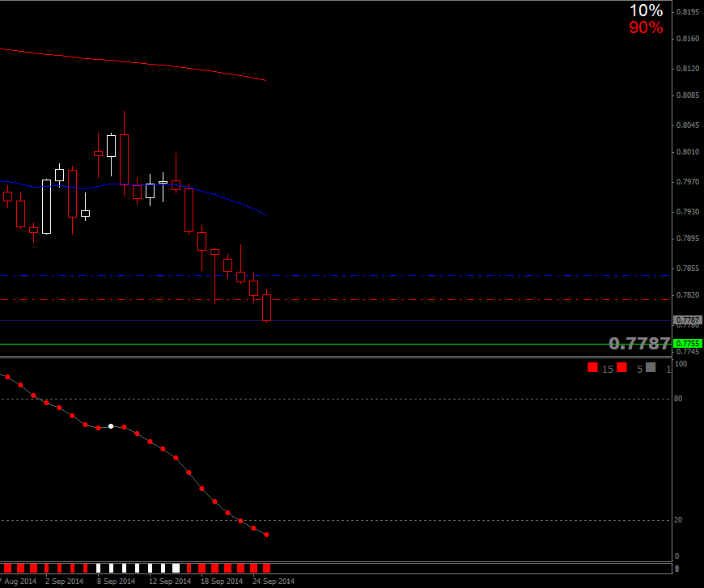Select the last red oscillator dot below 20
The image size is (704, 588).
tap(267, 535)
